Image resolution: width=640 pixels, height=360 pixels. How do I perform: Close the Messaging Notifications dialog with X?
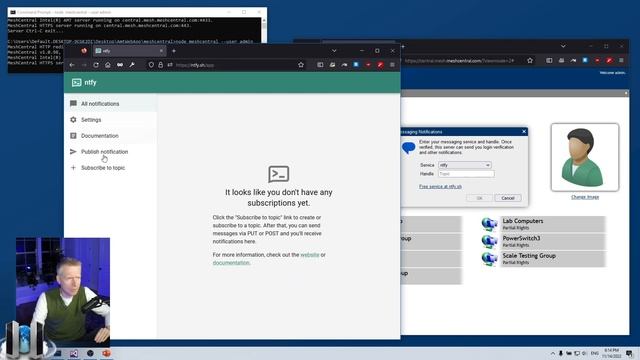[524, 131]
